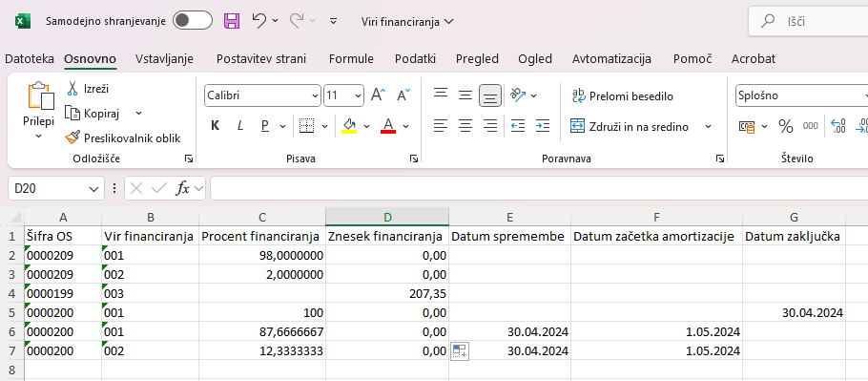This screenshot has height=381, width=868.
Task: Click the Prilepi paste icon
Action: coord(40,96)
